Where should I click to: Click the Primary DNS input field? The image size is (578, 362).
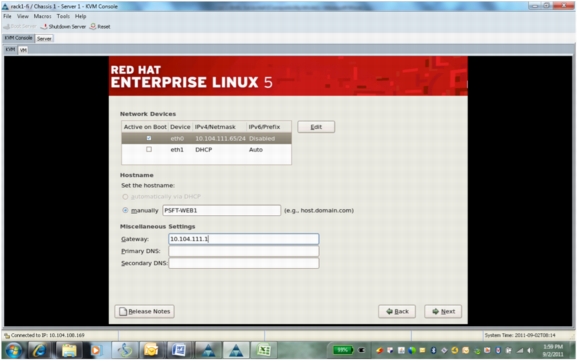(x=244, y=251)
